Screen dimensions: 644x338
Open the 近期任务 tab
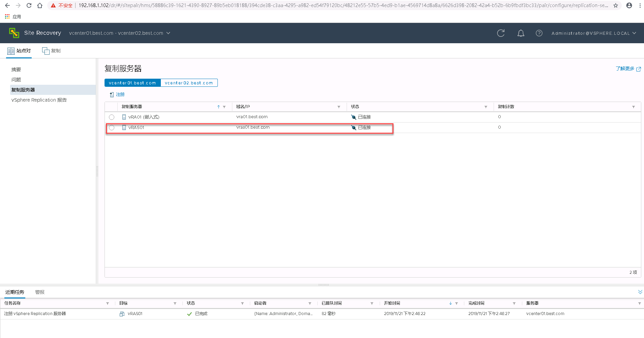pos(15,292)
